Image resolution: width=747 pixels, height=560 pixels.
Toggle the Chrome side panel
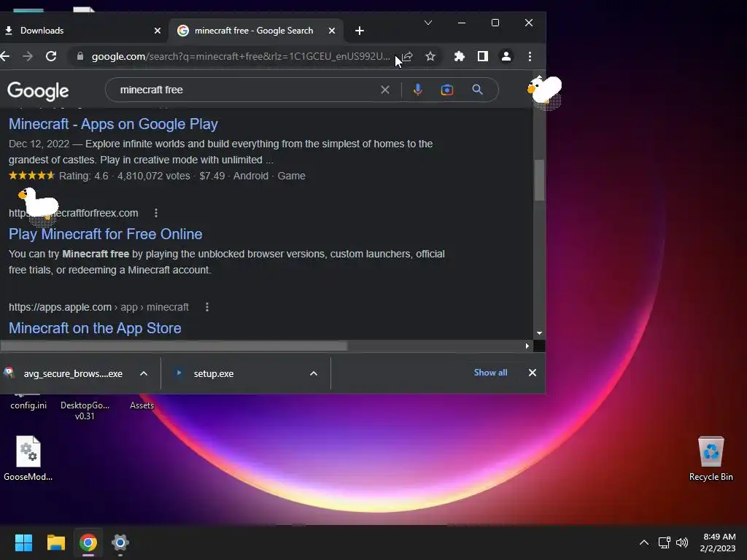click(x=483, y=57)
